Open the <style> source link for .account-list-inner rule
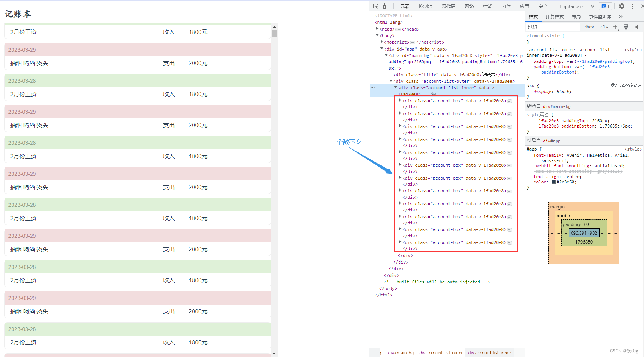 point(633,50)
